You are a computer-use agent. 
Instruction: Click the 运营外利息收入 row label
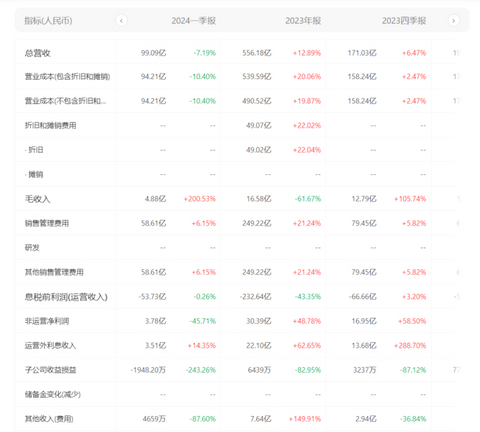coord(50,345)
